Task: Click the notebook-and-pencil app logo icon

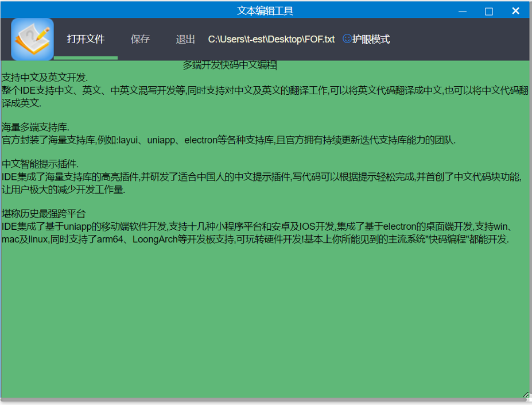Action: pyautogui.click(x=32, y=39)
